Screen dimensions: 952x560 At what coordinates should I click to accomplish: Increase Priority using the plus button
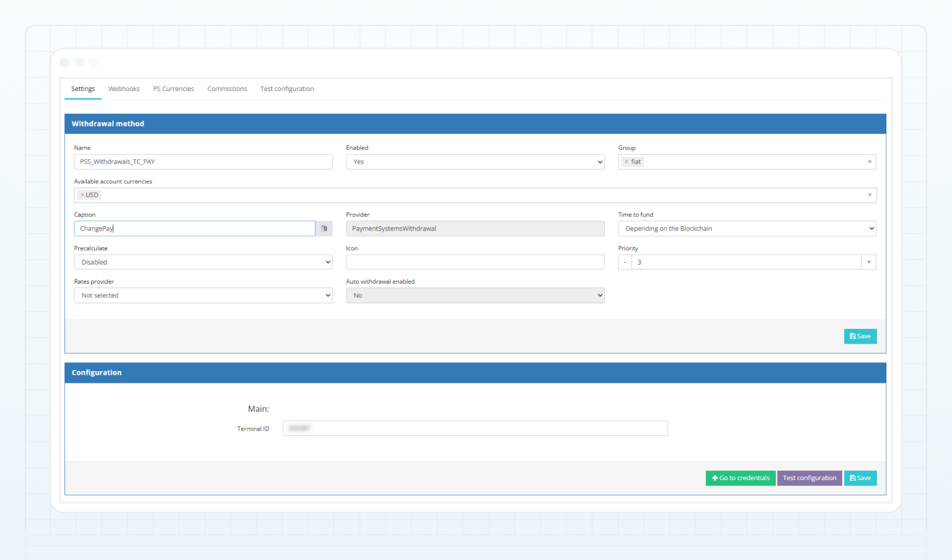[868, 261]
